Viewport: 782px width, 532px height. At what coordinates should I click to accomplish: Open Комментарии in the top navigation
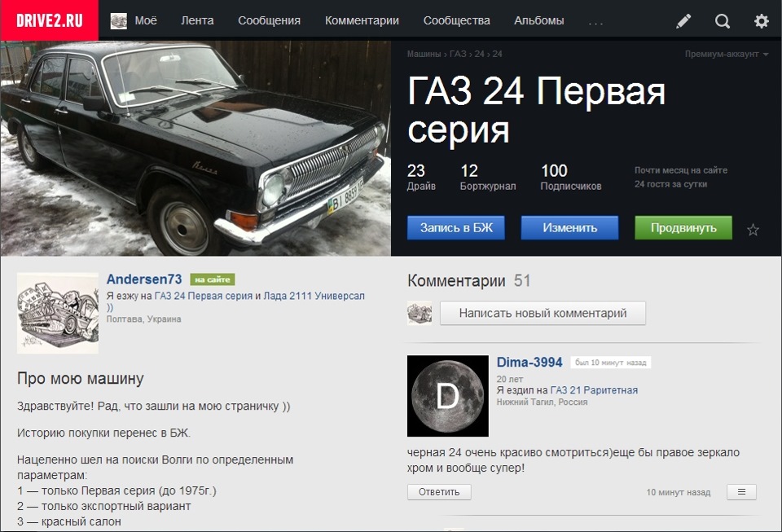[362, 20]
